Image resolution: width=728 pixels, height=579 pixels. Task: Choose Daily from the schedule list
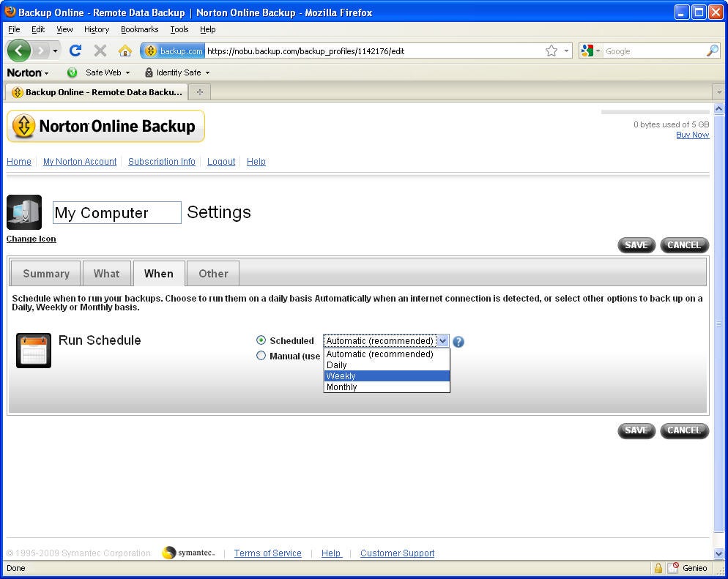pyautogui.click(x=386, y=365)
